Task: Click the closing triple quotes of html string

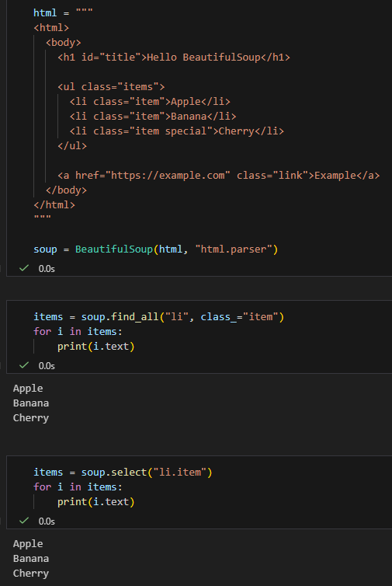Action: pos(42,217)
